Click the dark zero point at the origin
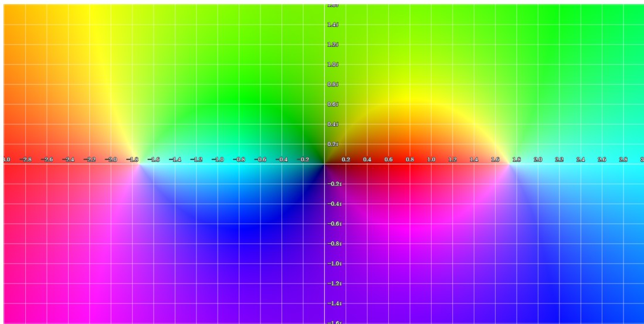 click(324, 163)
